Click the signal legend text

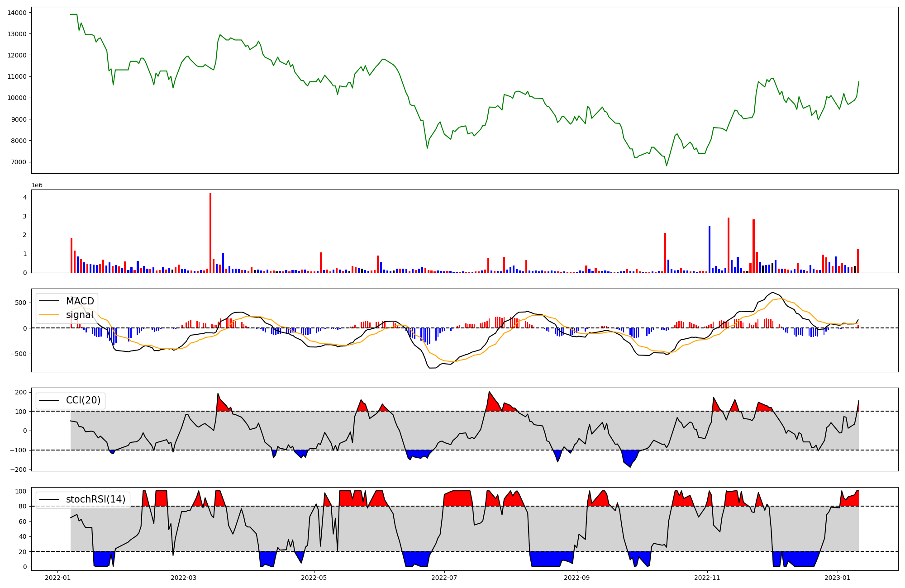80,315
